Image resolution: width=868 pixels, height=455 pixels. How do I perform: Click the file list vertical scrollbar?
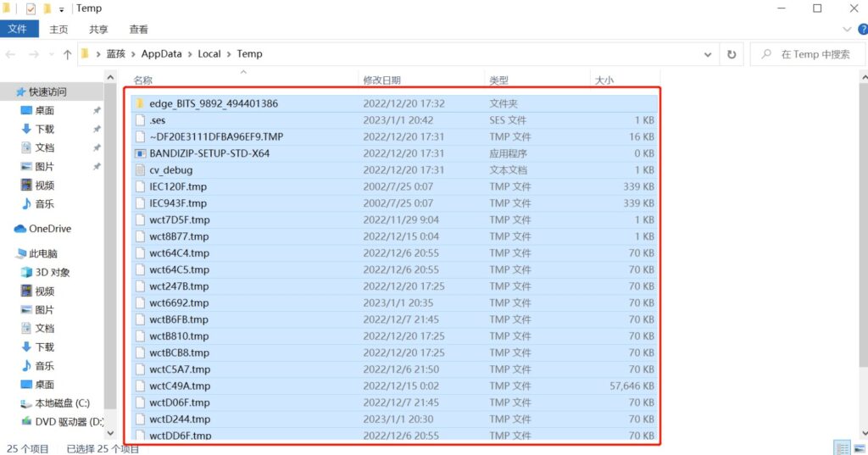tap(862, 254)
